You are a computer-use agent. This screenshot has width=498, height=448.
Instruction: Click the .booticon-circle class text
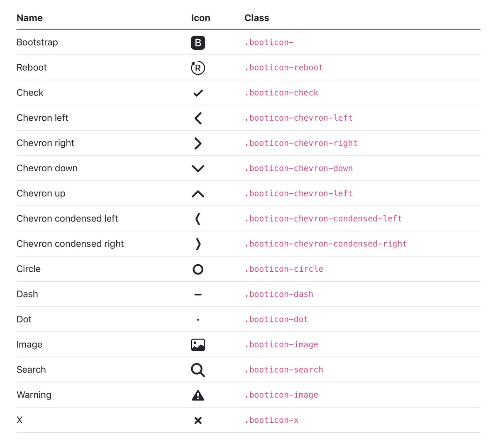coord(284,269)
